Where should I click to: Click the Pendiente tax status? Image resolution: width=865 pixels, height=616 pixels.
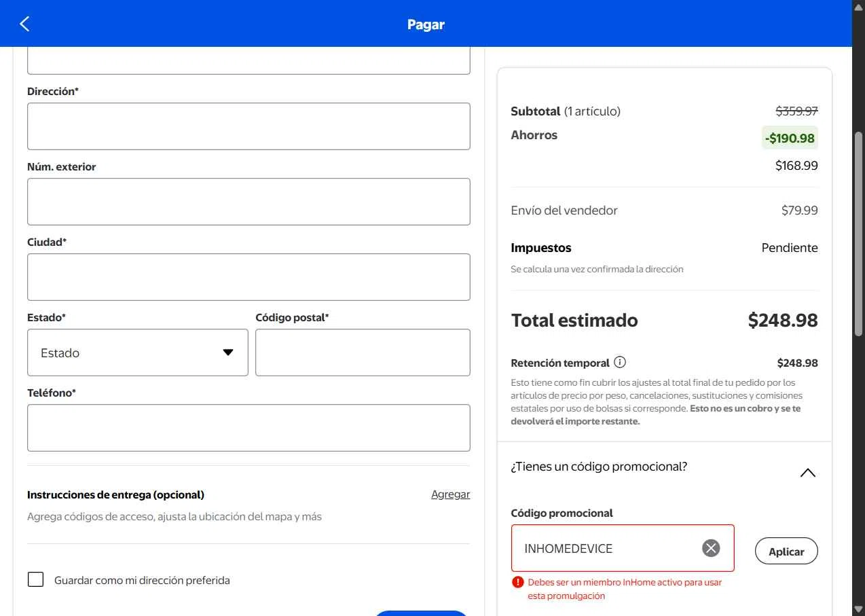[790, 248]
